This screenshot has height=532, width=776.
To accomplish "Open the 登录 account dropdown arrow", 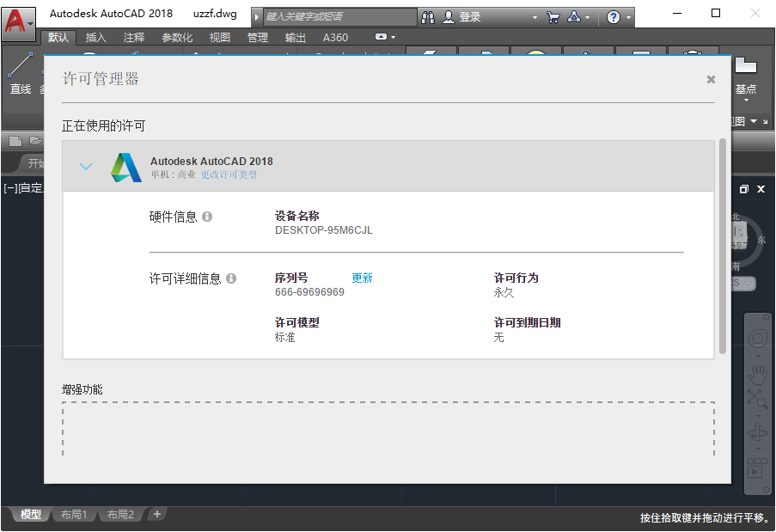I will [535, 17].
